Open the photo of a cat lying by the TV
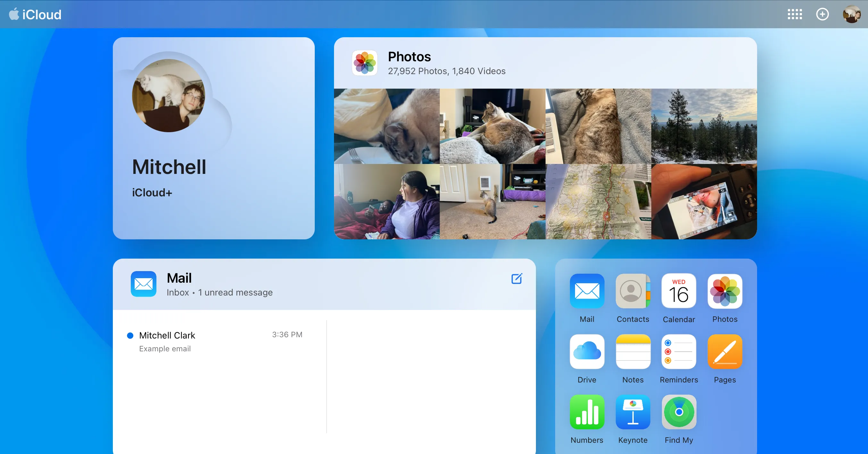 (x=492, y=126)
